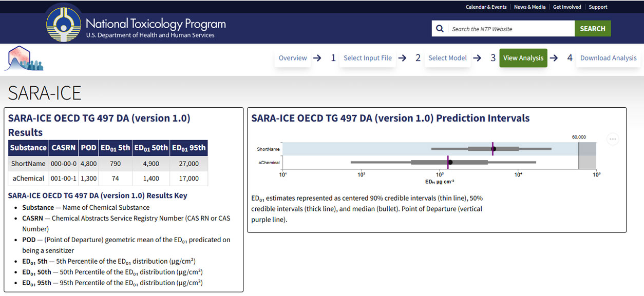Image resolution: width=644 pixels, height=296 pixels.
Task: Open the Overview step
Action: 293,58
